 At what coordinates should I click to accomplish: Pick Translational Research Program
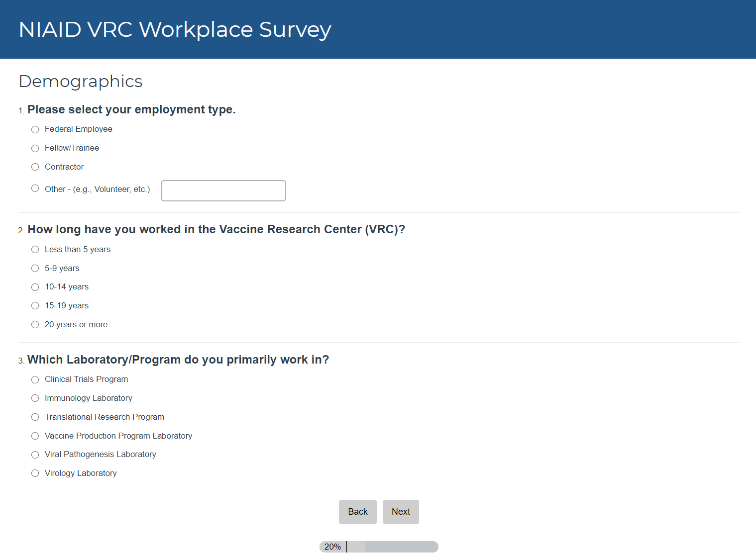35,417
